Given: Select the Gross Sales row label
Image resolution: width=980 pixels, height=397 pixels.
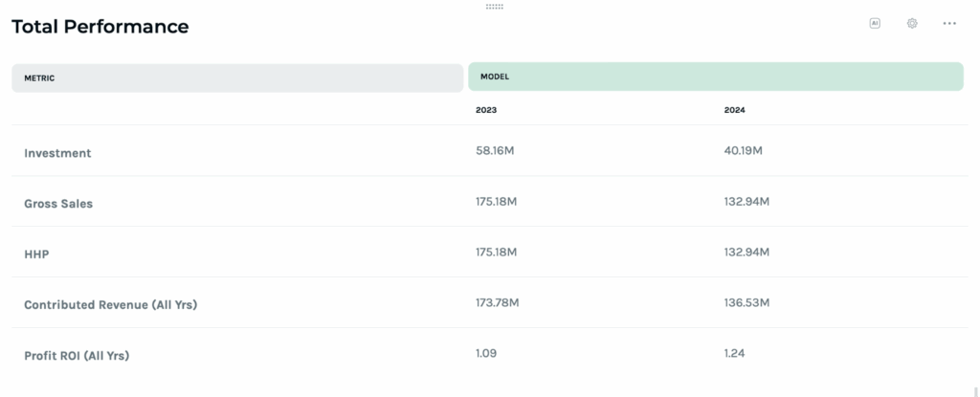Looking at the screenshot, I should point(58,204).
